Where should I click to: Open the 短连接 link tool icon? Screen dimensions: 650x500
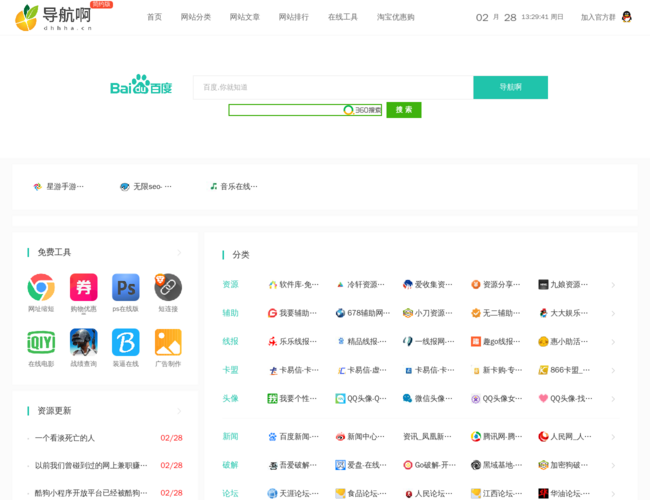(168, 287)
